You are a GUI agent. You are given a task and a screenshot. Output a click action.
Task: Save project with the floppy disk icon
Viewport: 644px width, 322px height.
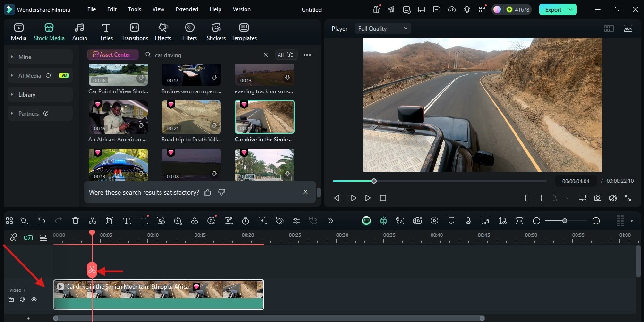(x=437, y=9)
